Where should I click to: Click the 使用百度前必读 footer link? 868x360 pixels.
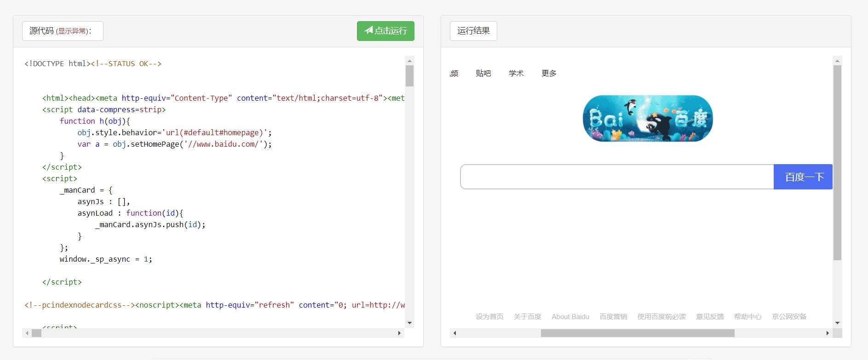pos(661,316)
